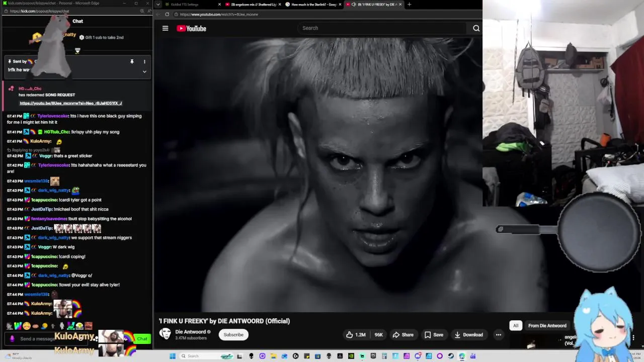Screen dimensions: 644x362
Task: Like the video with 1.2M likes
Action: pos(355,335)
